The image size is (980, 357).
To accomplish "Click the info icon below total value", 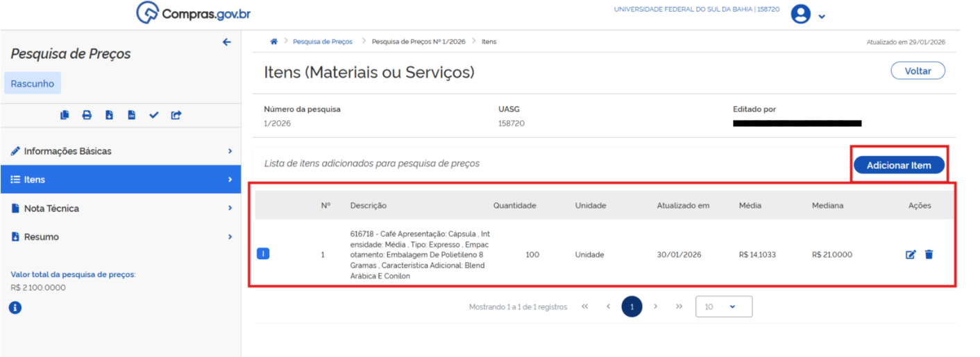I will (x=15, y=307).
